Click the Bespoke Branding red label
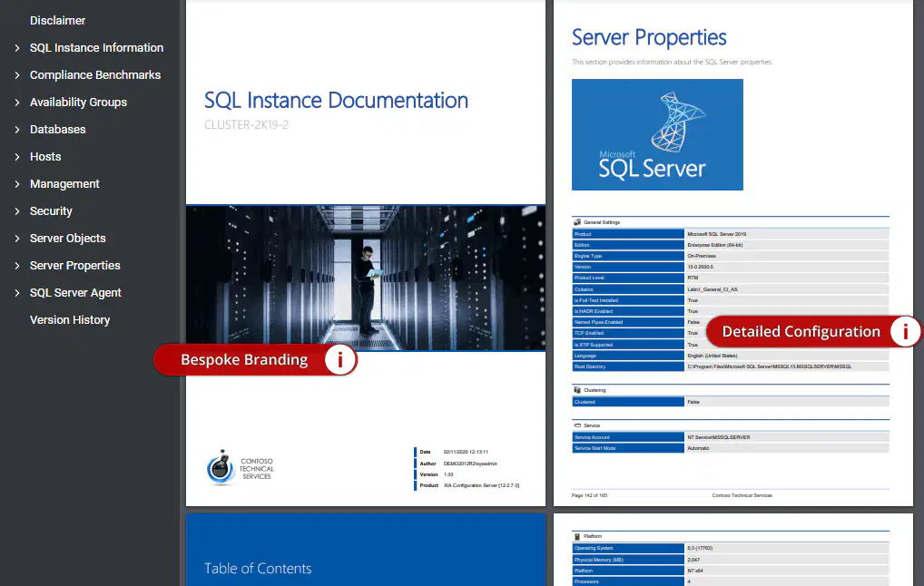 pos(244,360)
